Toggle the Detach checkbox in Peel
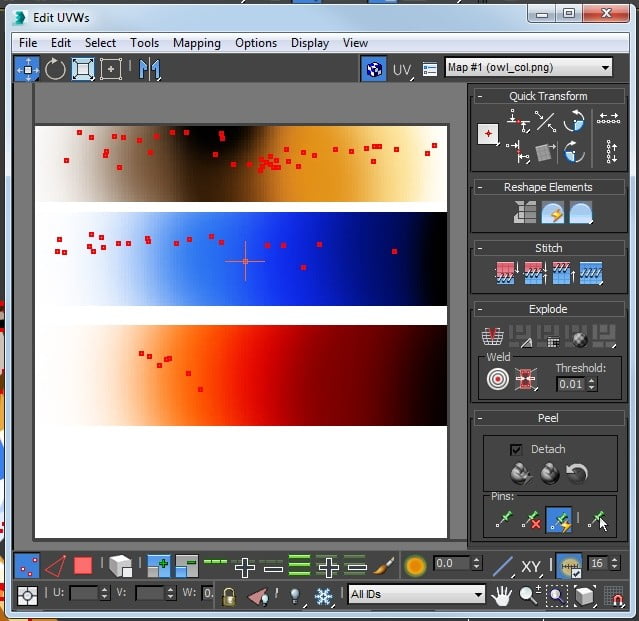 pos(516,450)
